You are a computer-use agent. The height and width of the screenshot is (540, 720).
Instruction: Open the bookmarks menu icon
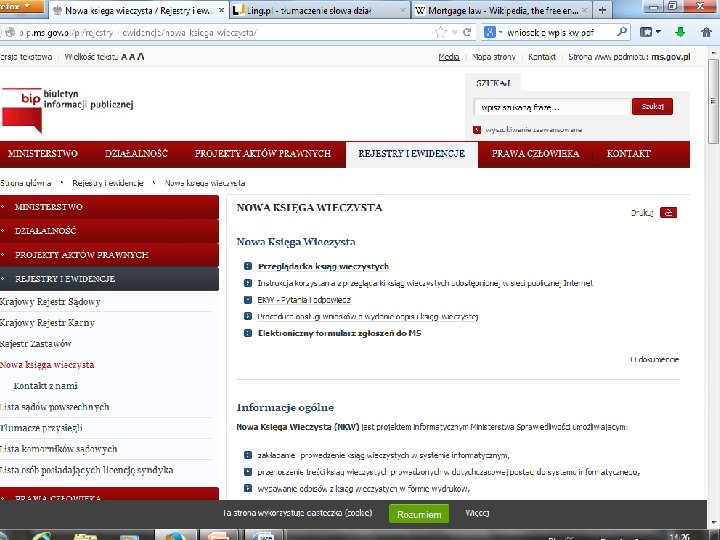(x=650, y=32)
